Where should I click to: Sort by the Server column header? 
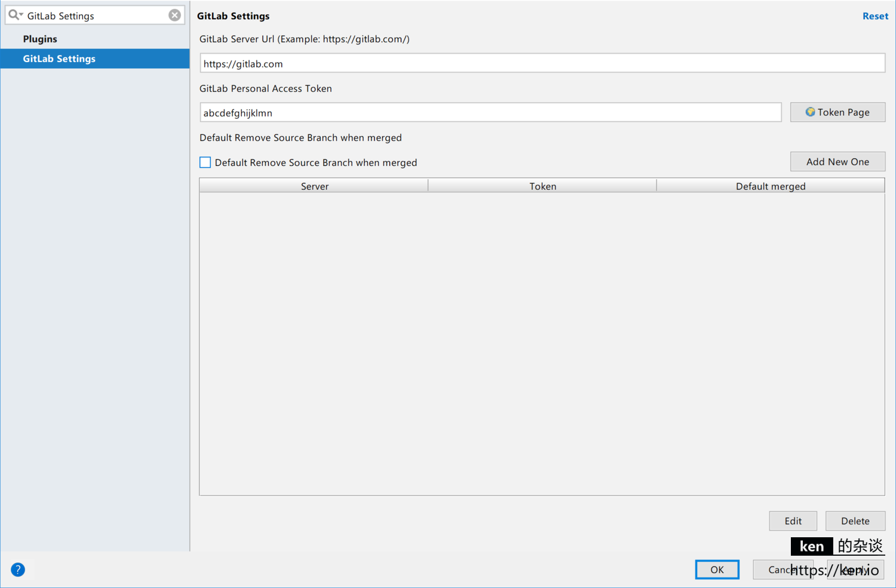(x=314, y=186)
